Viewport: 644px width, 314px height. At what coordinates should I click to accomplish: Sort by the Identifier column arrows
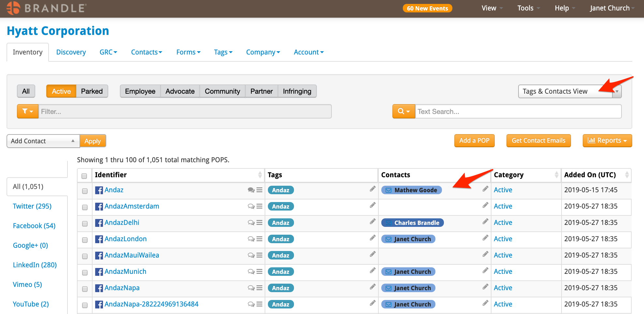(260, 175)
